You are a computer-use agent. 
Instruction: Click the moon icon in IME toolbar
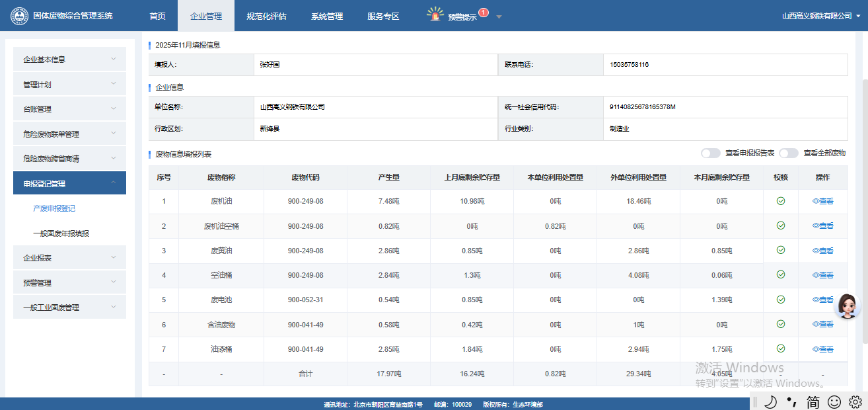pyautogui.click(x=770, y=401)
